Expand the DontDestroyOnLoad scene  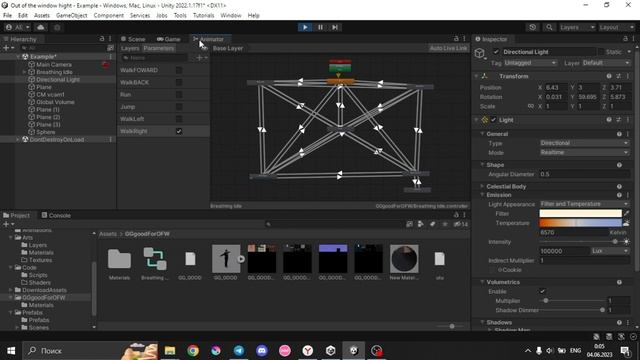(17, 140)
